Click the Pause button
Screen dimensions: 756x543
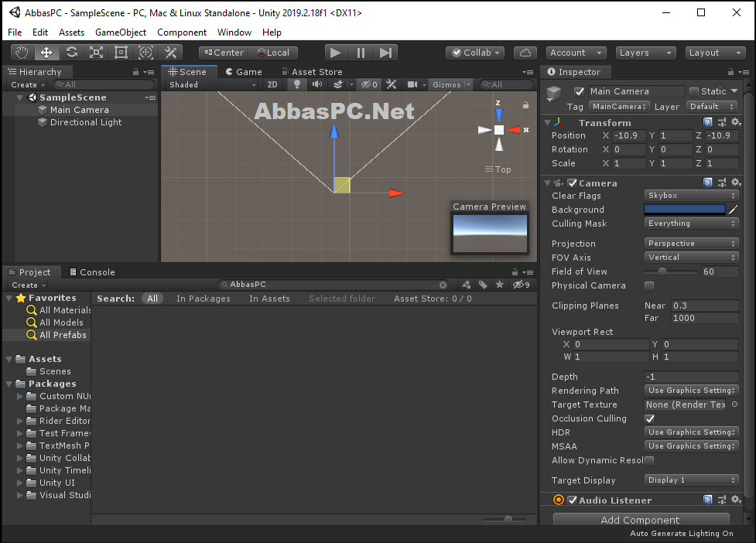[x=361, y=53]
